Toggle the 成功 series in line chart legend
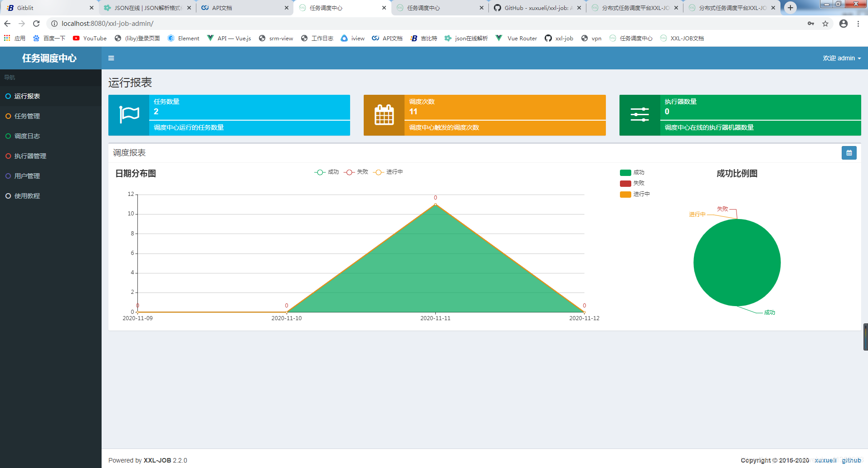 (327, 172)
